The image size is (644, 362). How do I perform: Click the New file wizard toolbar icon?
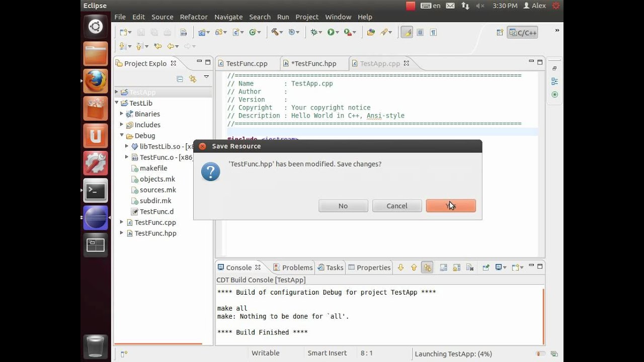click(x=123, y=32)
